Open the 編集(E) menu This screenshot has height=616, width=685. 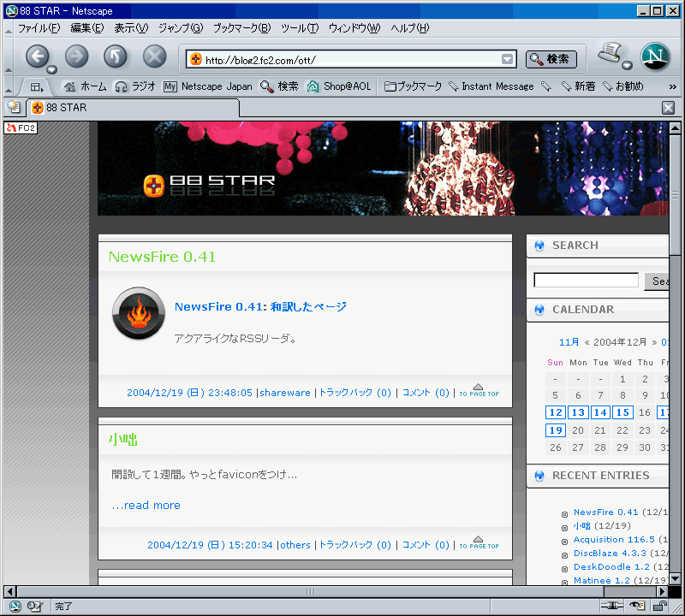(x=87, y=28)
